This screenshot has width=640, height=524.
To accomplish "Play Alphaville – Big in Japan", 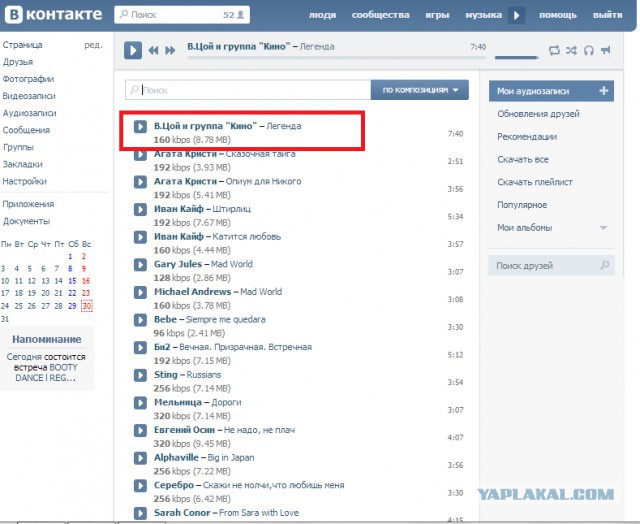I will 140,458.
